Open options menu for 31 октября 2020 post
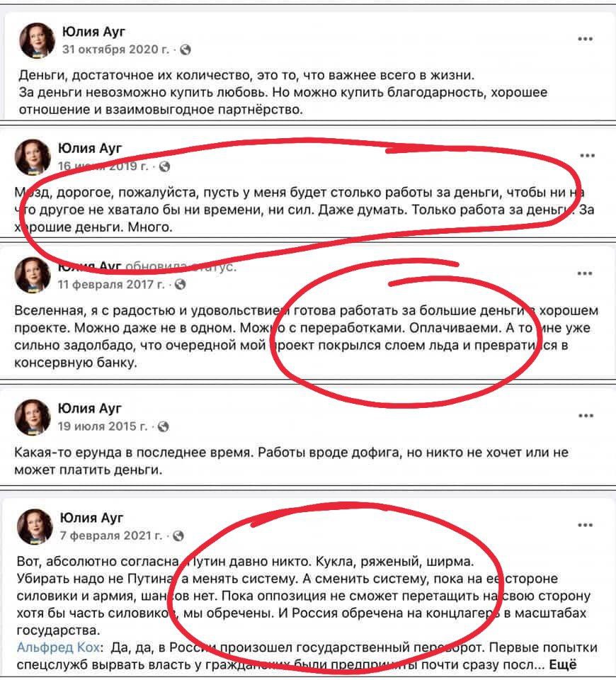 [586, 39]
